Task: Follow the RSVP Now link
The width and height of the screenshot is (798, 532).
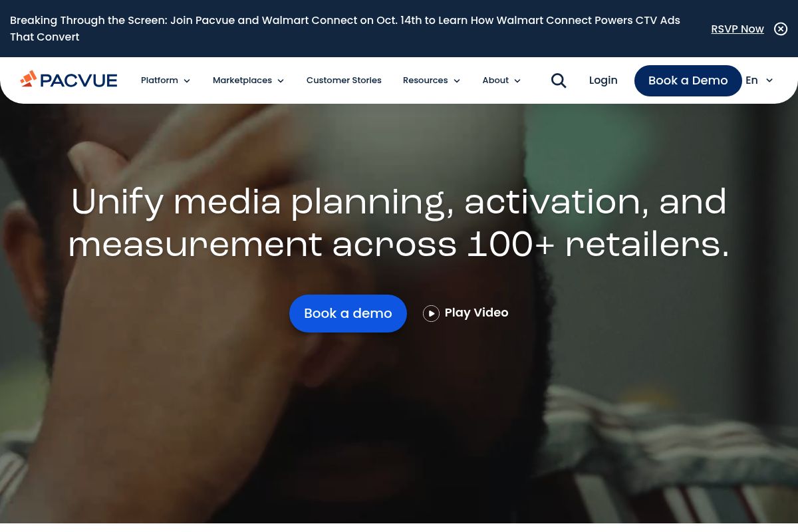Action: click(737, 29)
